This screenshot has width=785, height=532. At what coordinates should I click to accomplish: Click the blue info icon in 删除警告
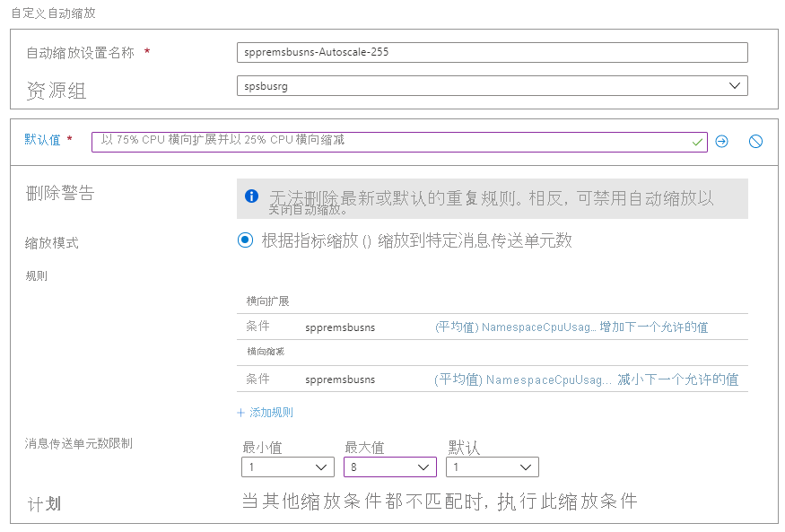252,196
